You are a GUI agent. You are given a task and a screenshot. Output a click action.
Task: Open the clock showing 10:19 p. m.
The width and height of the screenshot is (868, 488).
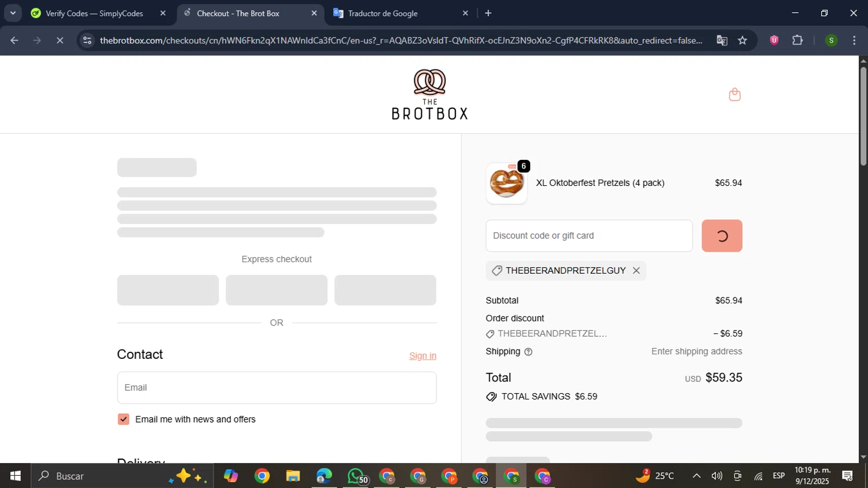point(812,476)
